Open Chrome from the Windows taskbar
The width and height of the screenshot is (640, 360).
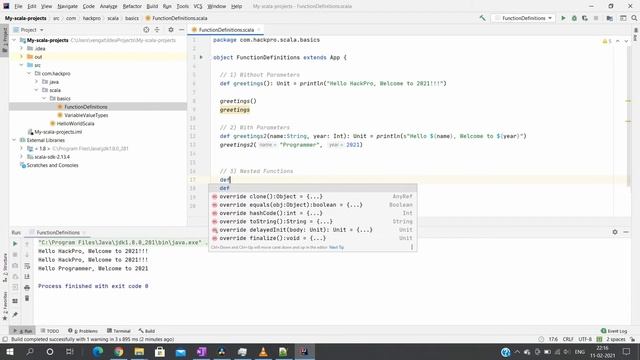click(119, 351)
